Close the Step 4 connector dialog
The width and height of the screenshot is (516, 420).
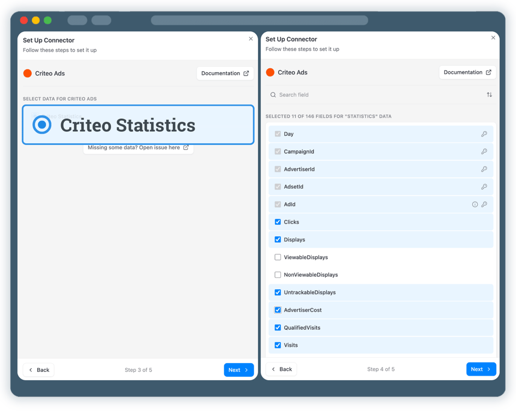[493, 38]
